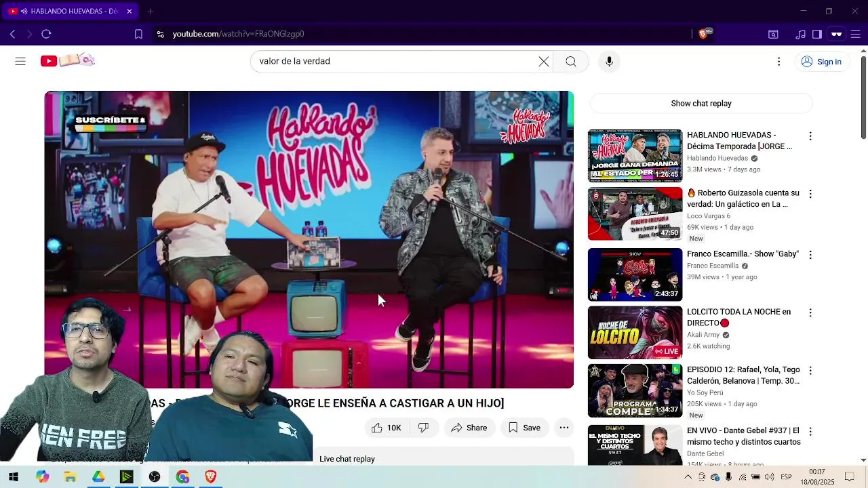Open options for Roberto Guizasola video
868x488 pixels.
click(x=810, y=194)
